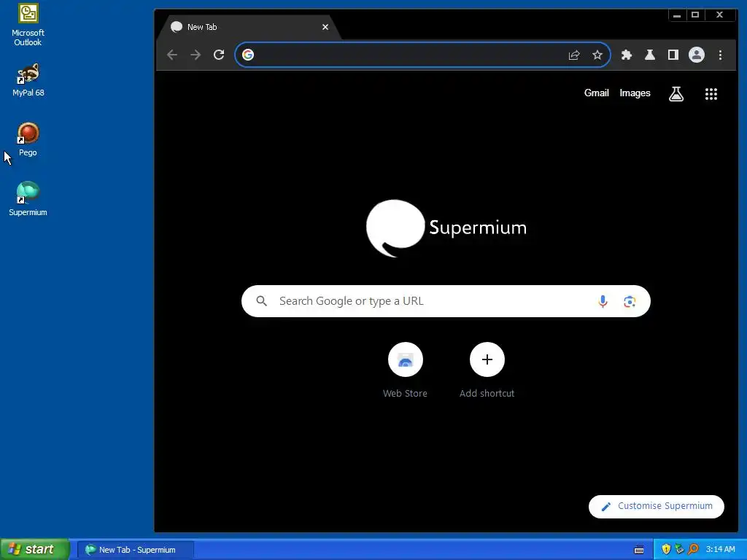747x560 pixels.
Task: Open Microsoft Outlook desktop icon
Action: 28,24
